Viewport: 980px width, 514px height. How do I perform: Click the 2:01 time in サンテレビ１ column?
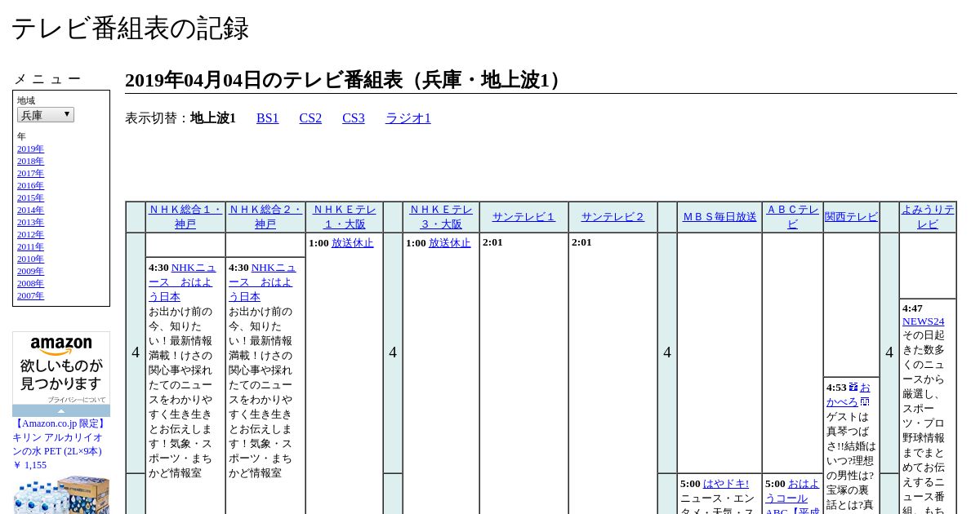[492, 242]
